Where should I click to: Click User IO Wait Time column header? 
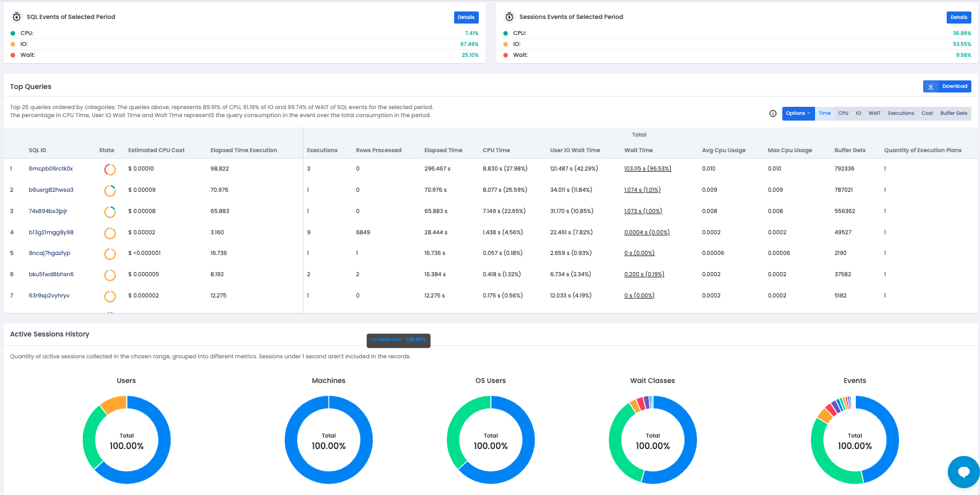575,150
